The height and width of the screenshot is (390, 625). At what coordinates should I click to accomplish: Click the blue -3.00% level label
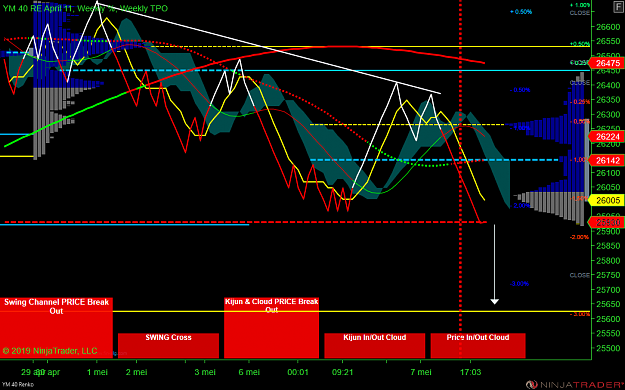point(519,284)
